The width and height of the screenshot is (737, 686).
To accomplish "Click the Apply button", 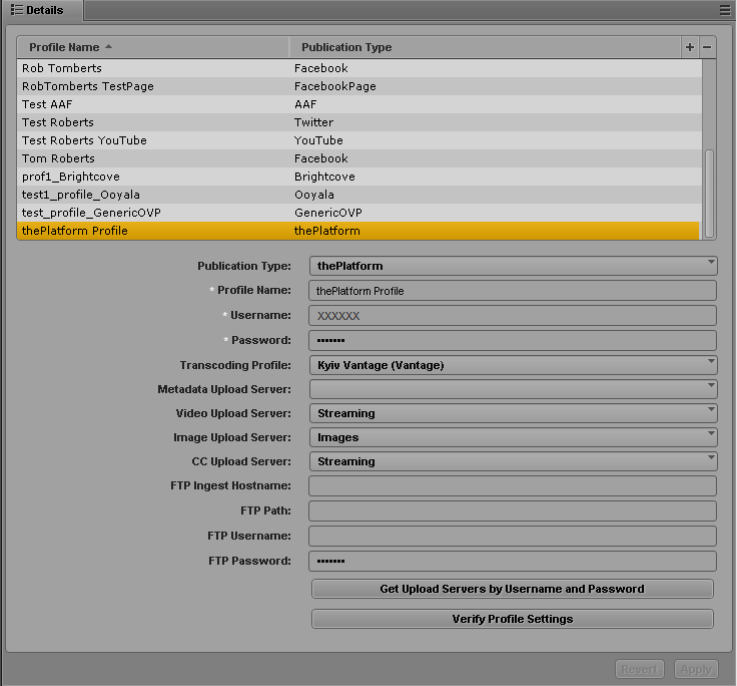I will [x=696, y=669].
